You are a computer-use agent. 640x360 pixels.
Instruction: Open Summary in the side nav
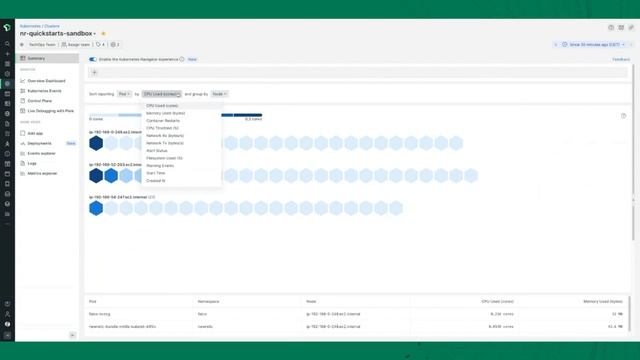pos(47,58)
